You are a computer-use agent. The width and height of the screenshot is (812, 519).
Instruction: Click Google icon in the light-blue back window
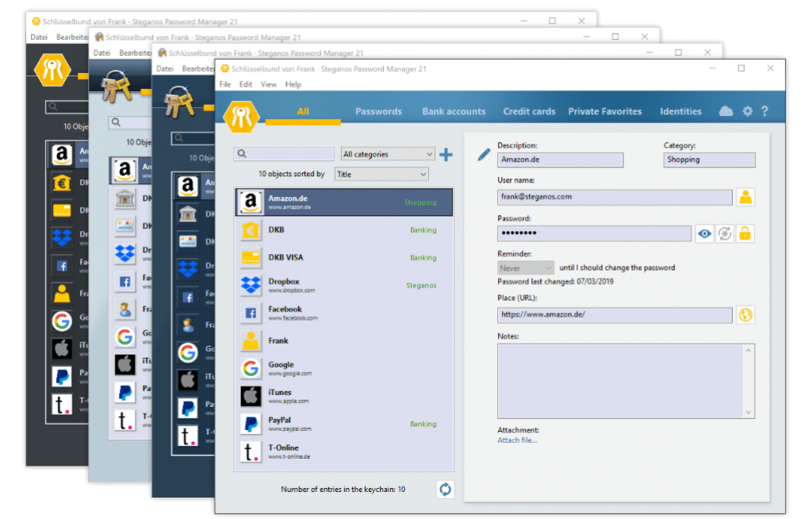[124, 337]
